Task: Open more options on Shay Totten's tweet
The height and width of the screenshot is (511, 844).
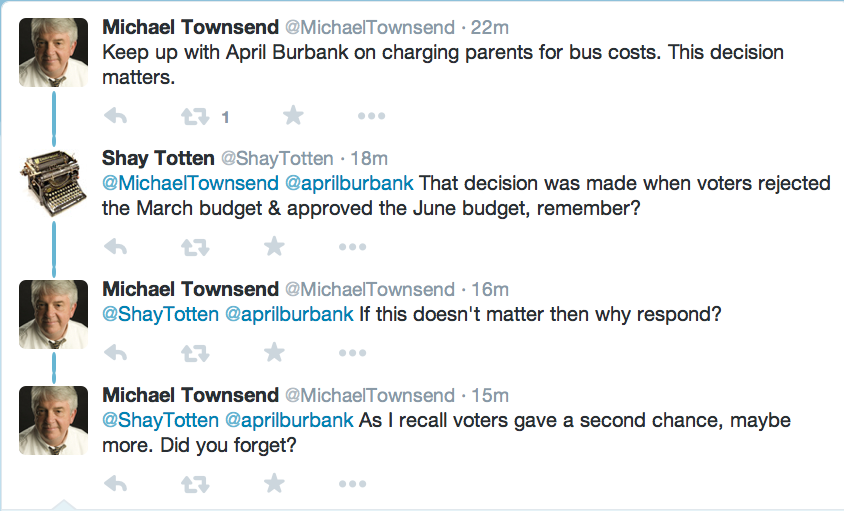Action: click(352, 247)
